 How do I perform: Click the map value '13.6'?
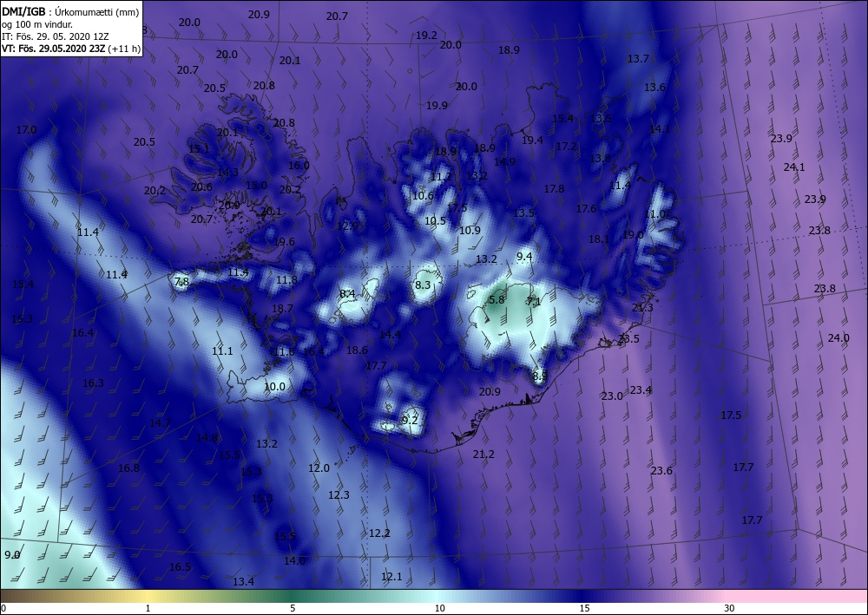pos(654,88)
